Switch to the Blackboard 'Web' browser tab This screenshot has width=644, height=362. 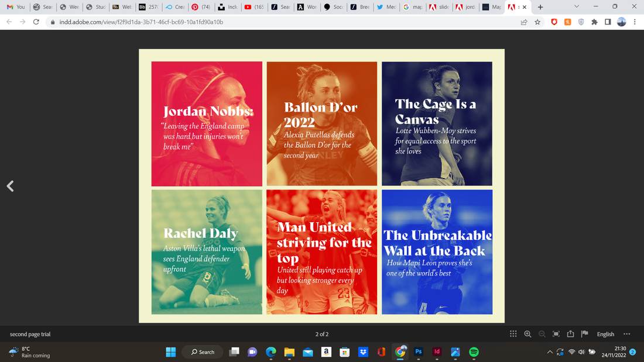pyautogui.click(x=122, y=7)
